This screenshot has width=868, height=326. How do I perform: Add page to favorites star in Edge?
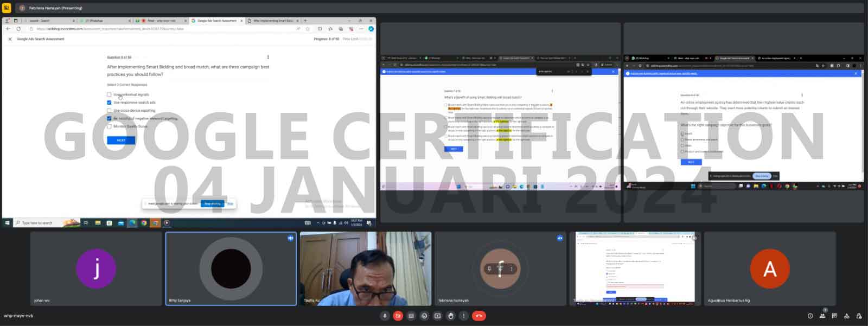click(308, 29)
